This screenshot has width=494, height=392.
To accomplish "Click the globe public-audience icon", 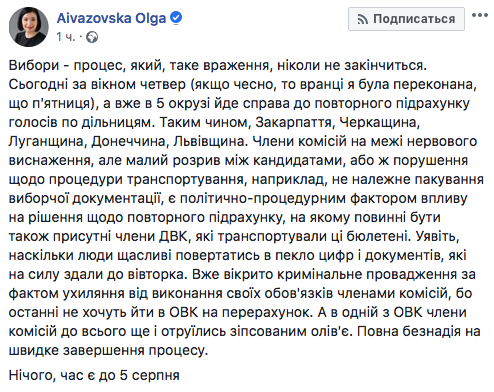I will click(92, 37).
